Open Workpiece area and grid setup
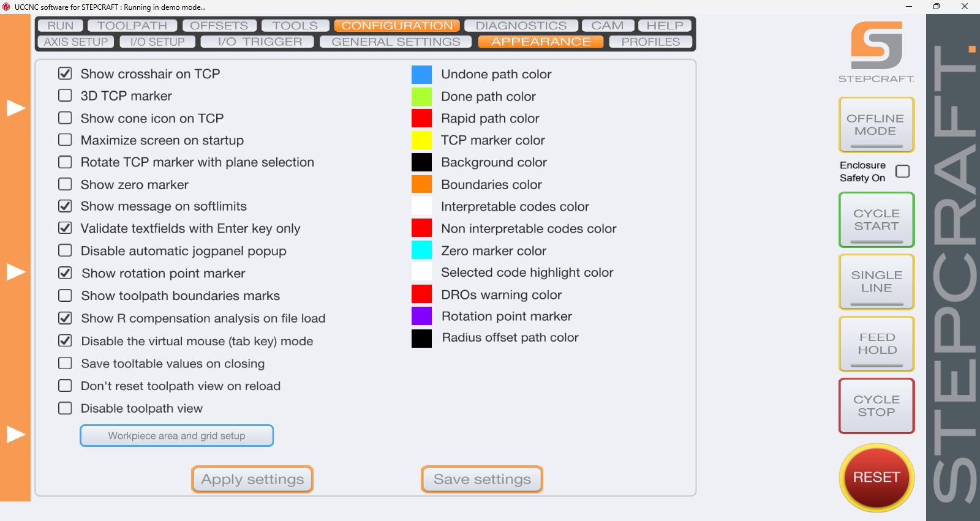This screenshot has height=521, width=980. pyautogui.click(x=176, y=436)
